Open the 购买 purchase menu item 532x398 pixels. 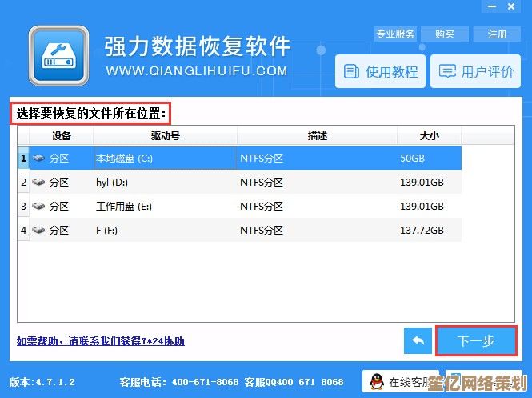tap(446, 34)
